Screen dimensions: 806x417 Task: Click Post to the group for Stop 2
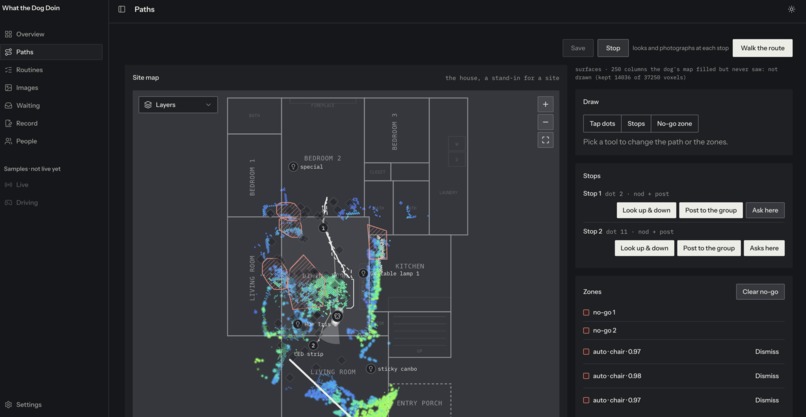click(x=709, y=248)
